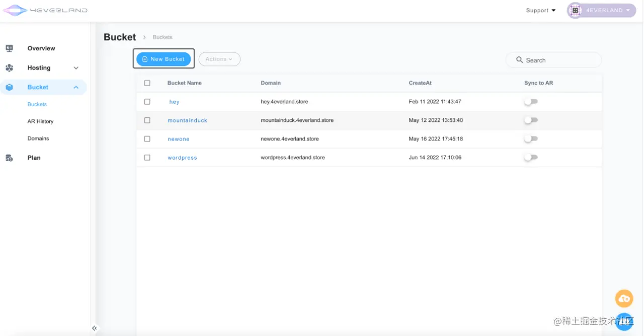This screenshot has height=336, width=644.
Task: Check the mountainduck row checkbox
Action: 147,120
